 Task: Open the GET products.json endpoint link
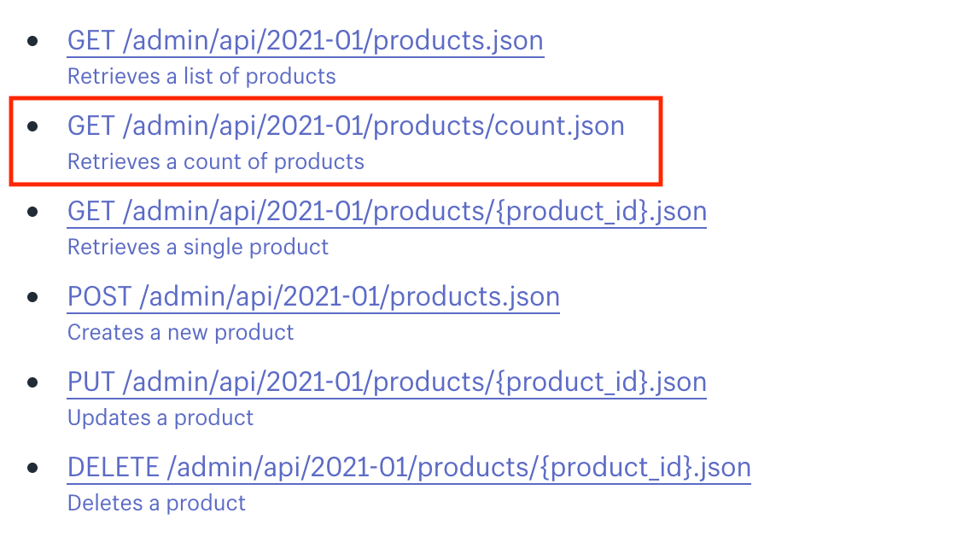(x=306, y=40)
